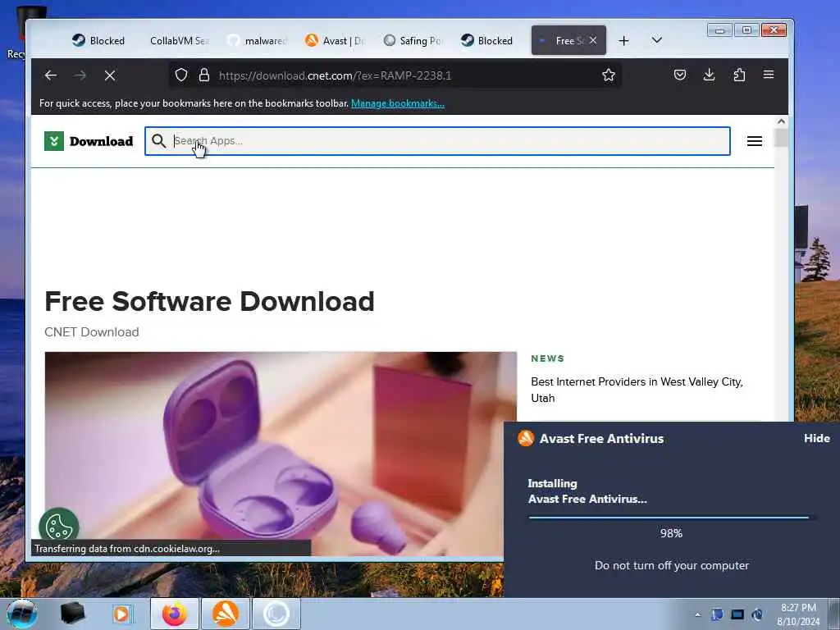This screenshot has height=630, width=840.
Task: List all tabs dropdown arrow
Action: tap(657, 40)
